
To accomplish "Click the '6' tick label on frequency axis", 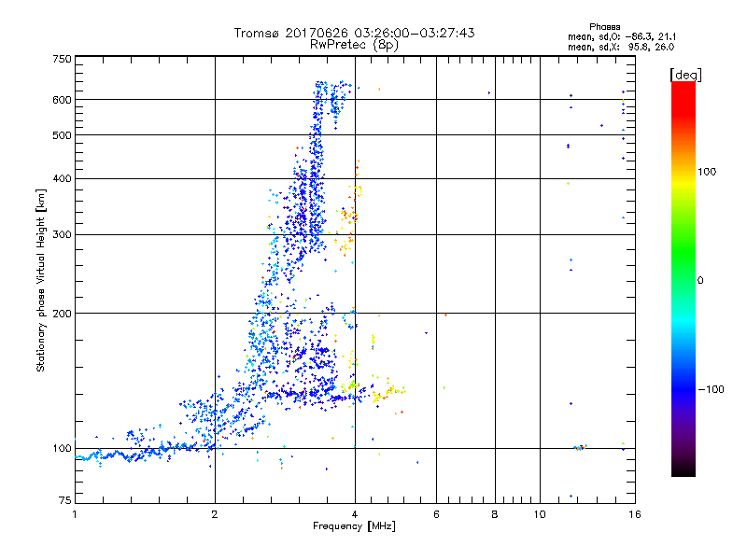I will coord(436,514).
